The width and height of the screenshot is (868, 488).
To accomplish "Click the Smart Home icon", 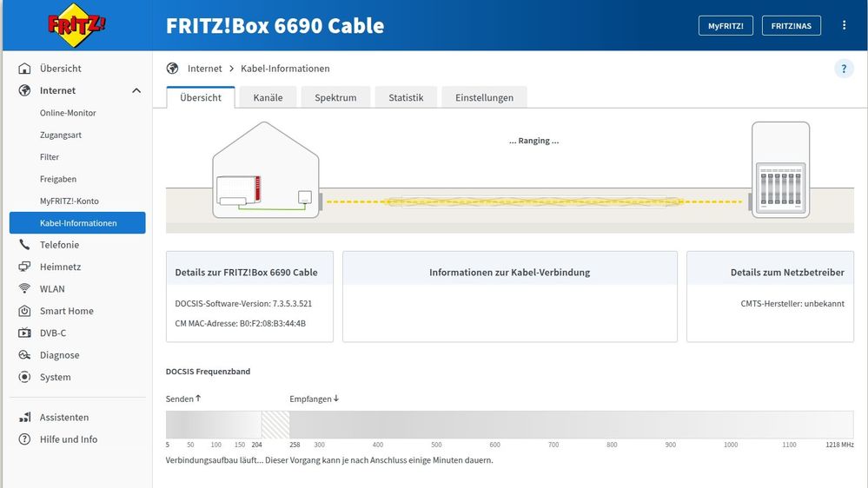I will click(24, 311).
